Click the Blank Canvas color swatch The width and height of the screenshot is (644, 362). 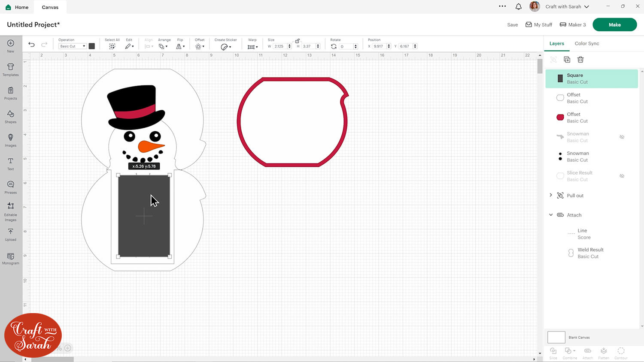556,337
